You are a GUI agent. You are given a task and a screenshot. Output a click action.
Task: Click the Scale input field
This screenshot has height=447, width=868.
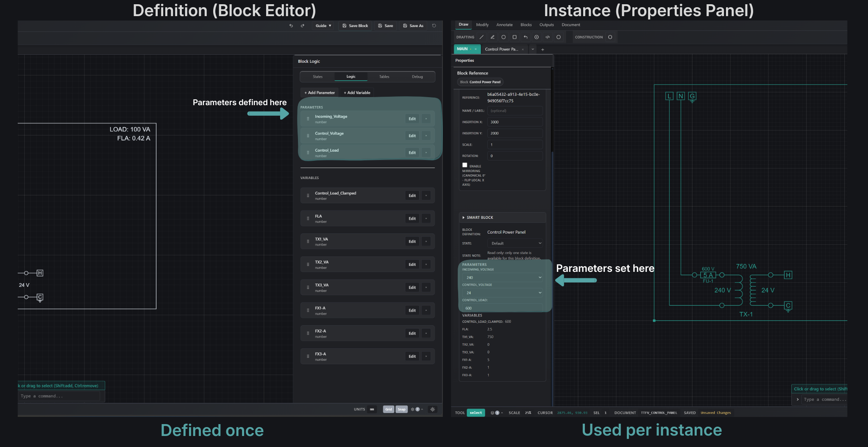[x=515, y=145]
